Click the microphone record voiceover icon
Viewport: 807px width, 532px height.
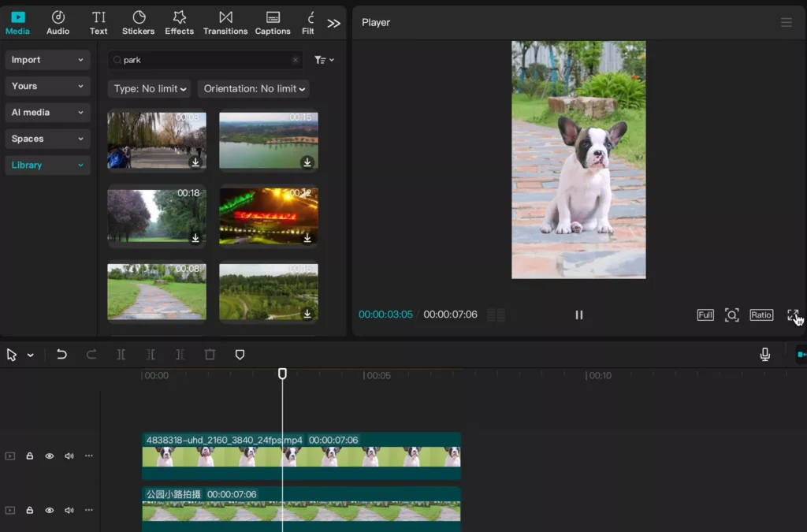click(764, 354)
